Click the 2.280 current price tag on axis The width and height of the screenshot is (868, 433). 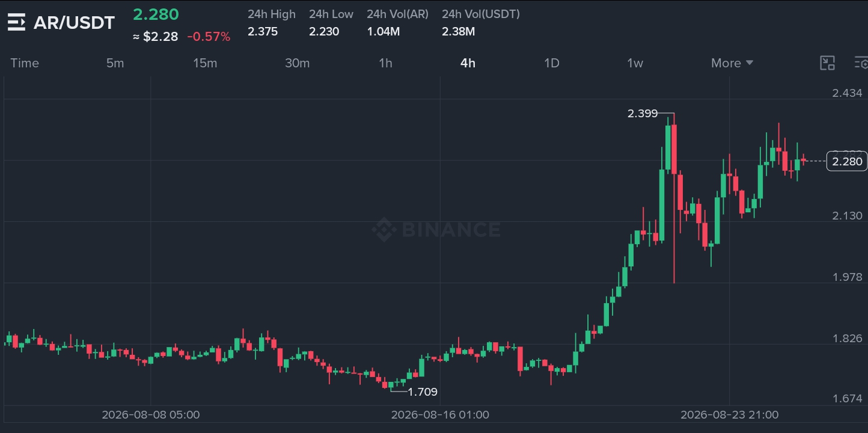848,161
